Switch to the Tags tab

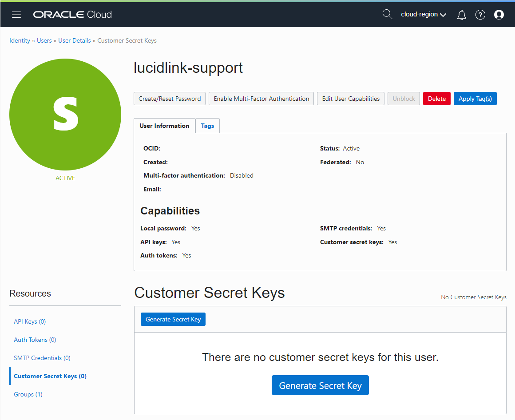(x=208, y=126)
